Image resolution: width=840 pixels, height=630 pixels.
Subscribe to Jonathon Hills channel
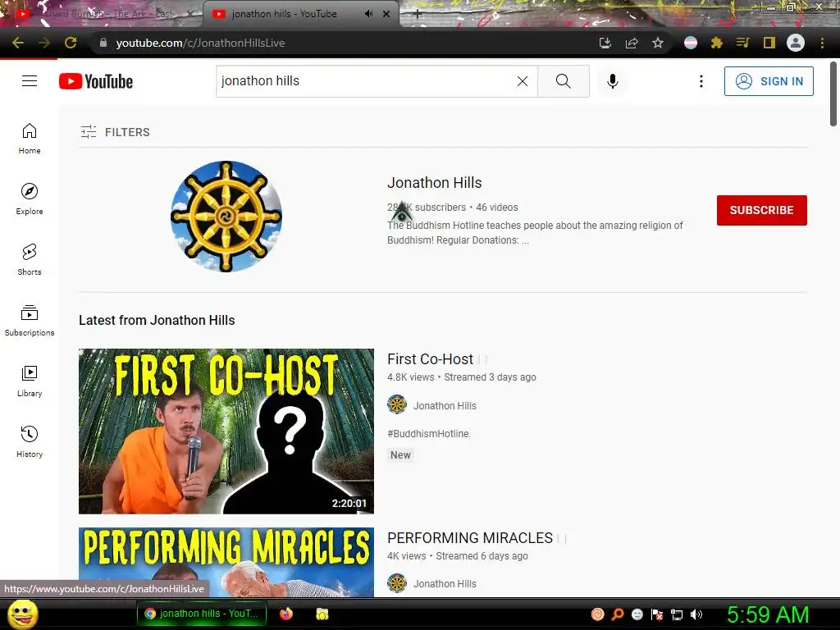pyautogui.click(x=762, y=210)
